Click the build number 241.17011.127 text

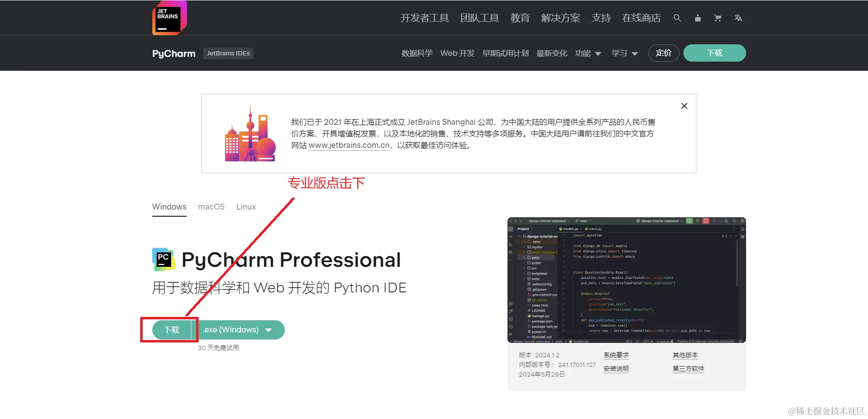577,365
